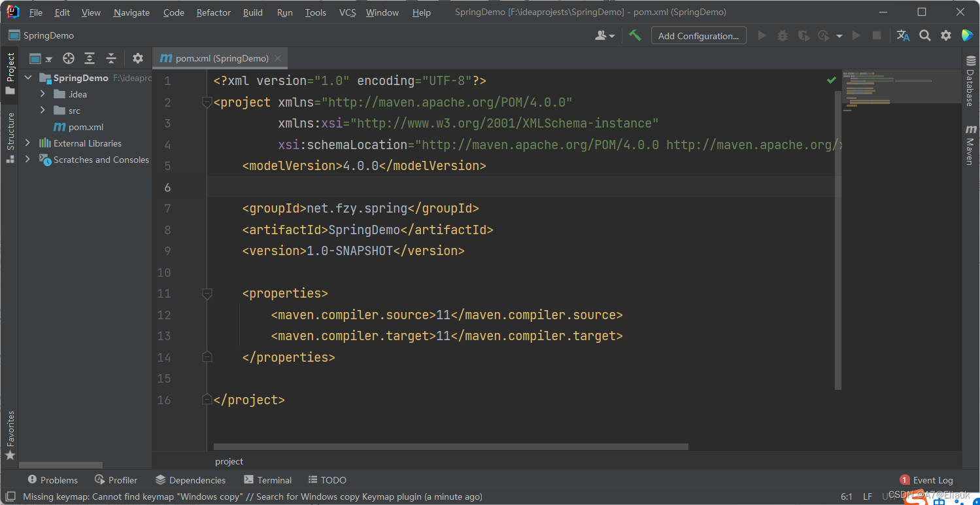This screenshot has height=505, width=980.
Task: Click the Debug bug icon in toolbar
Action: pyautogui.click(x=783, y=35)
